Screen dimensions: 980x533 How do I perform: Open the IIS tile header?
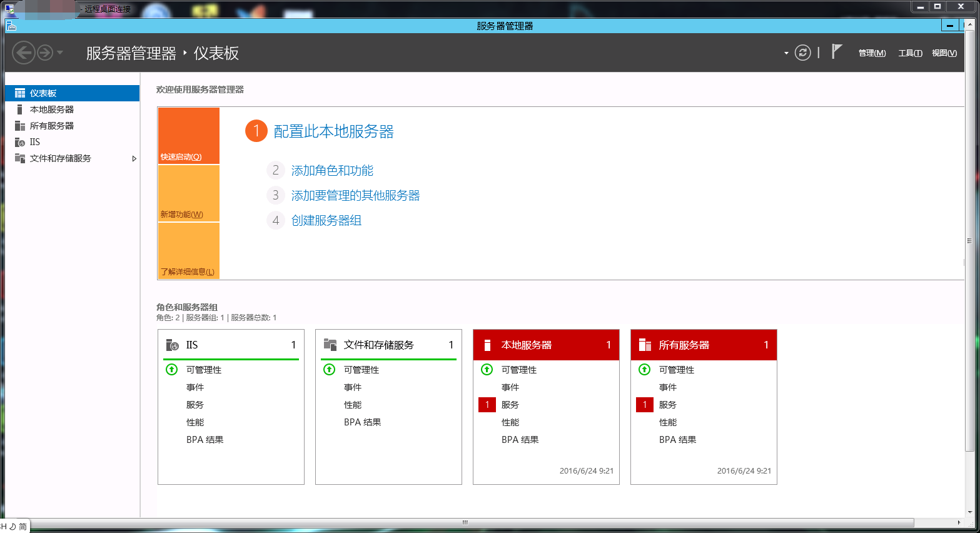(231, 345)
